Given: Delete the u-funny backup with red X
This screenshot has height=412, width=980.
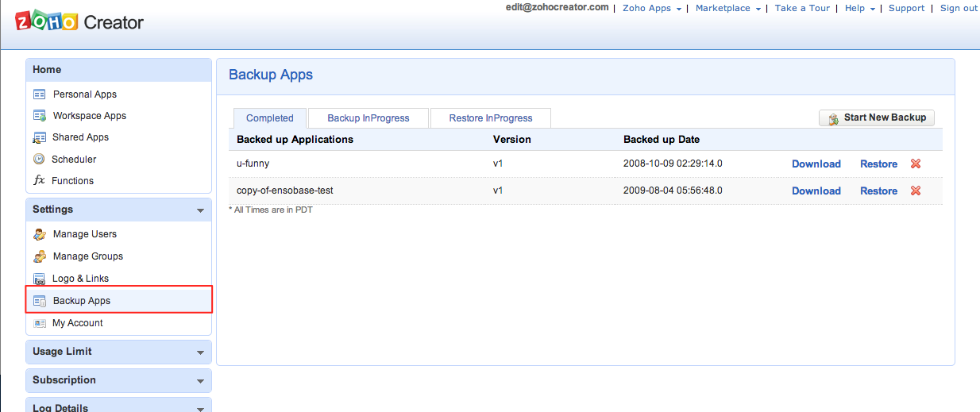Looking at the screenshot, I should 916,164.
